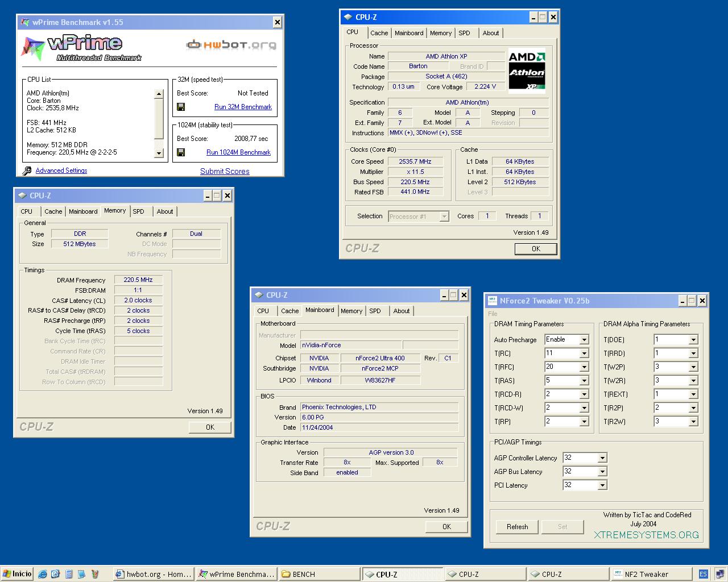
Task: Switch to NF2 Tweaker in the taskbar
Action: 652,574
